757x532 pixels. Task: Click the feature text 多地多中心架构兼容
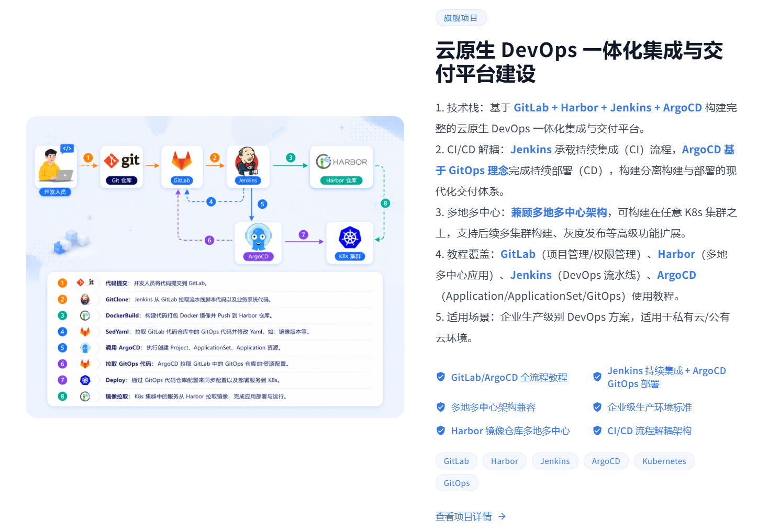click(493, 407)
